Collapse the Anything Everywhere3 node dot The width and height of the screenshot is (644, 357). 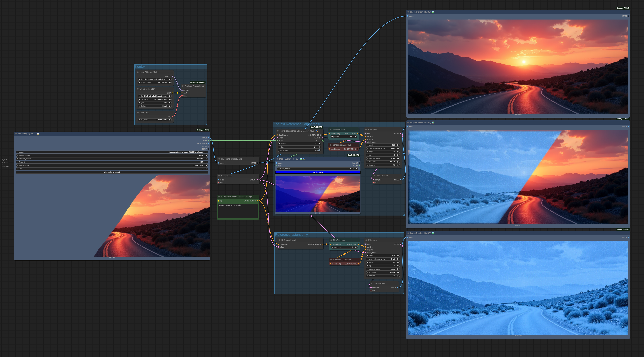[x=183, y=86]
